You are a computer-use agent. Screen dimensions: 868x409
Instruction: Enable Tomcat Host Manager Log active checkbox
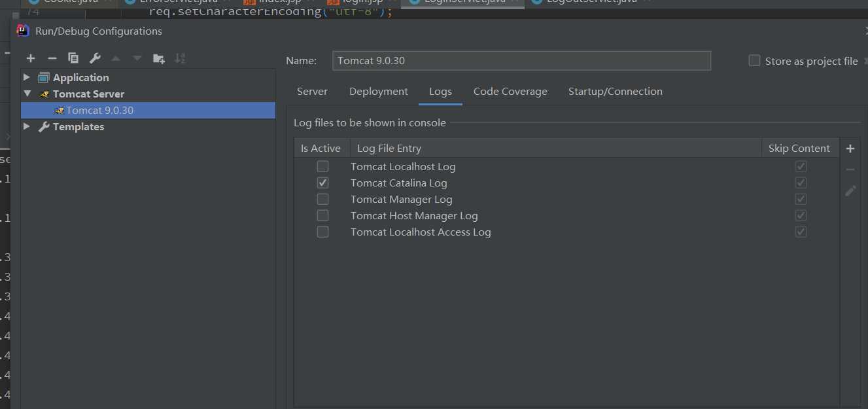point(322,215)
